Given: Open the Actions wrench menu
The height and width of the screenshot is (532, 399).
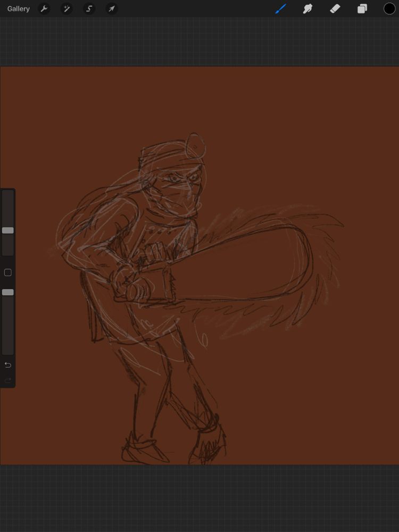Looking at the screenshot, I should (44, 9).
